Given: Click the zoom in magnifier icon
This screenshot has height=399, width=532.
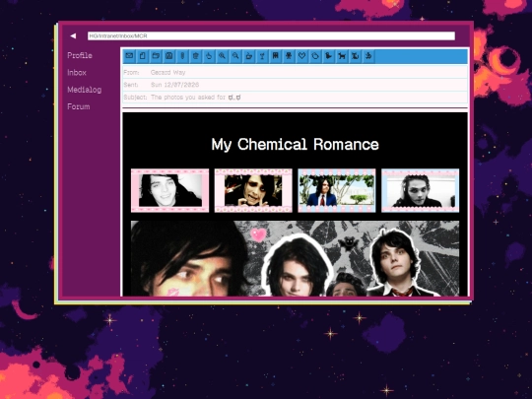Looking at the screenshot, I should click(222, 56).
